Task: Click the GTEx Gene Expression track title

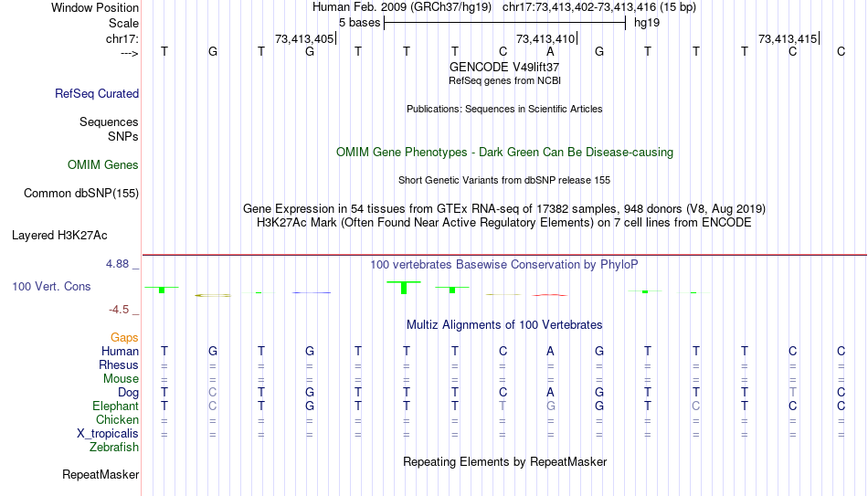Action: click(x=503, y=208)
